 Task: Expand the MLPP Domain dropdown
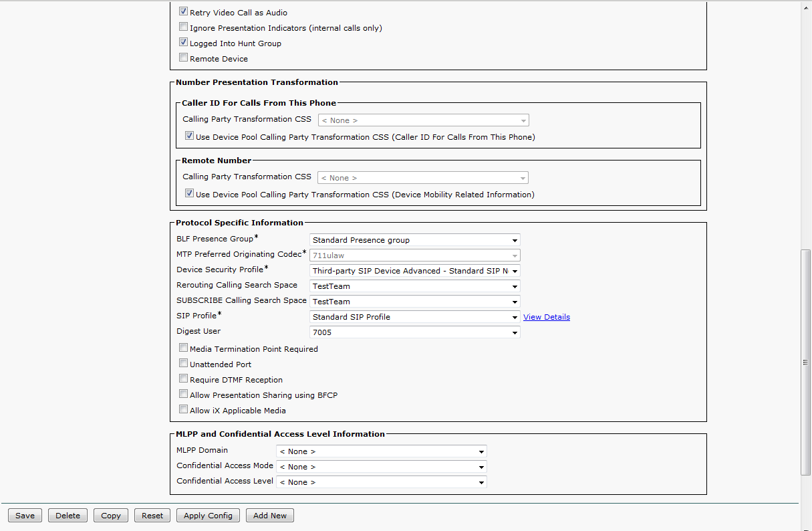381,451
